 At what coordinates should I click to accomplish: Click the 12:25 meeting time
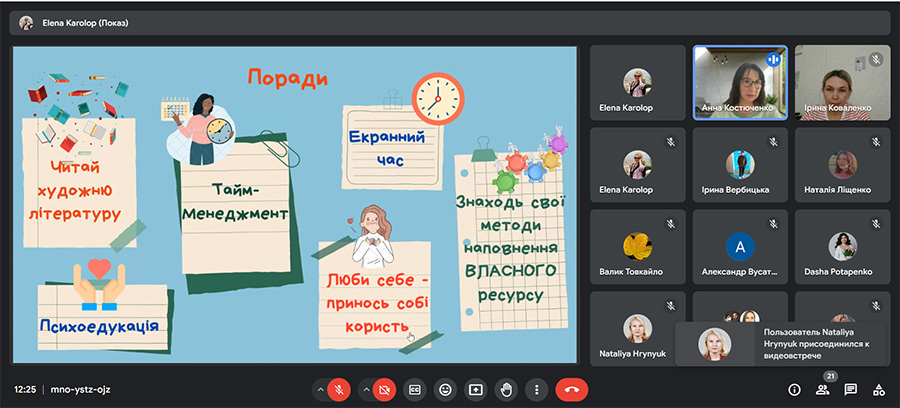point(25,390)
